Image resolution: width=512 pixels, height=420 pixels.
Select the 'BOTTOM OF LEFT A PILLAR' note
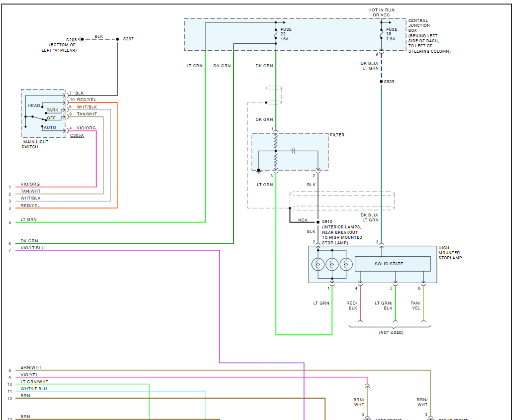click(59, 48)
